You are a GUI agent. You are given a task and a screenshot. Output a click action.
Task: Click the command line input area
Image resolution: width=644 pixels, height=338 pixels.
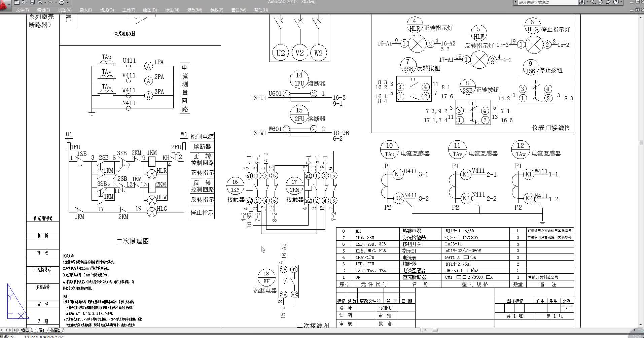322,336
